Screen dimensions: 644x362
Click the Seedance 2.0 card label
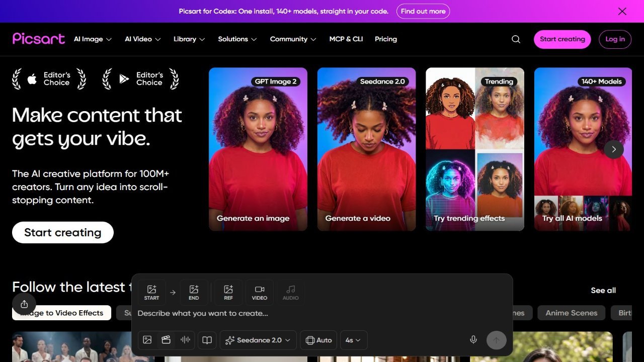point(383,81)
